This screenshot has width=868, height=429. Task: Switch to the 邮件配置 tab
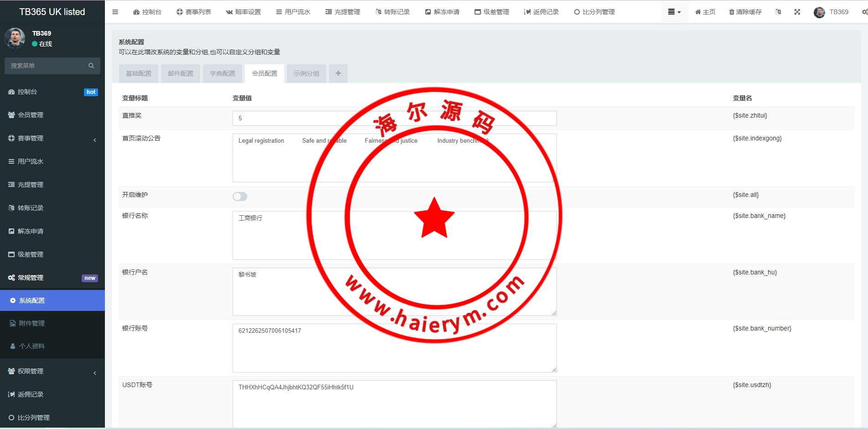(x=181, y=73)
